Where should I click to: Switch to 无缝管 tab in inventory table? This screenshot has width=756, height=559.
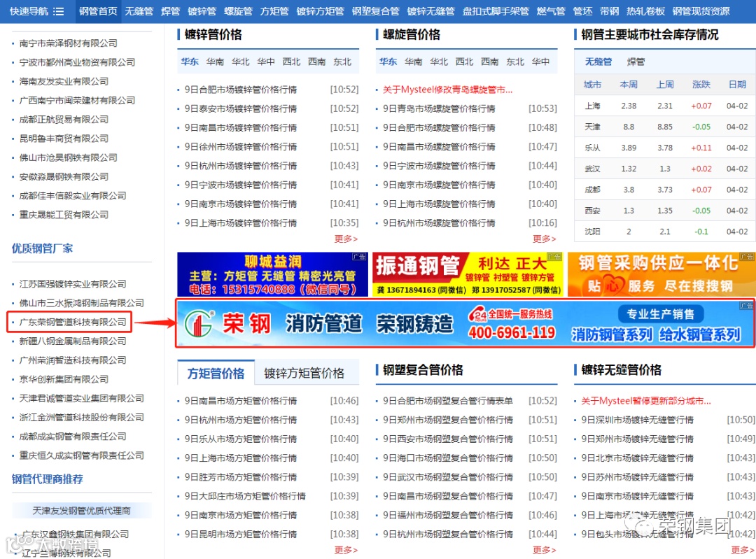coord(598,62)
